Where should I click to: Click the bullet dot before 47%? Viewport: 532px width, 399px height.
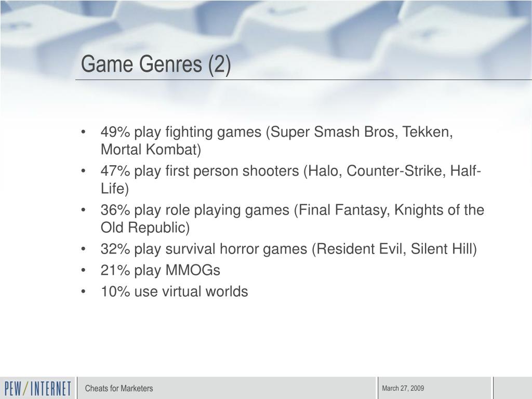click(x=84, y=171)
